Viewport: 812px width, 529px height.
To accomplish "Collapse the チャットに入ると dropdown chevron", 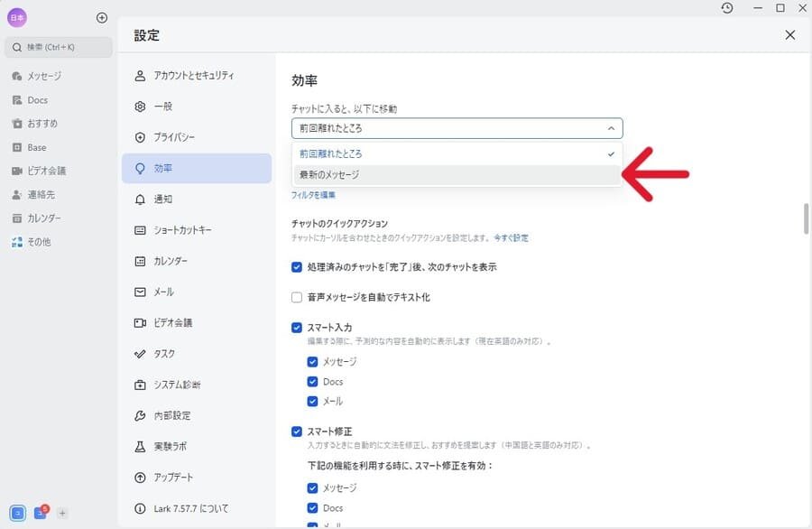I will coord(610,128).
